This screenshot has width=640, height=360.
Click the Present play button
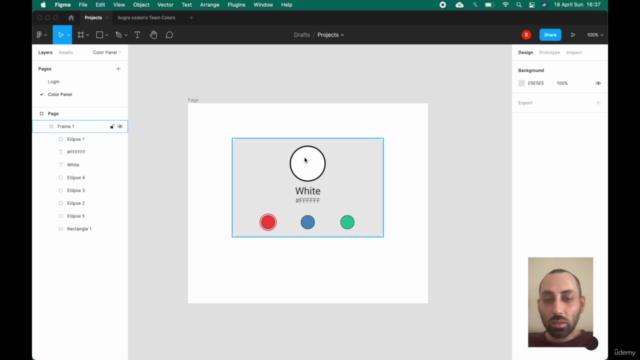point(573,35)
